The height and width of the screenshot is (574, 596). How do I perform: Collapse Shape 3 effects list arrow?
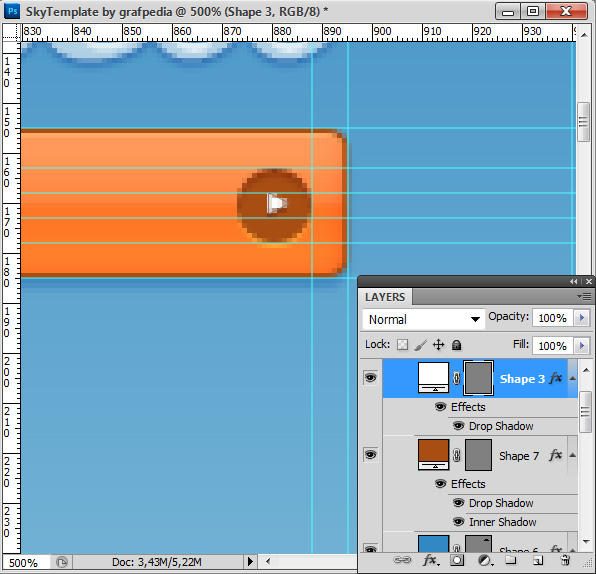(572, 379)
